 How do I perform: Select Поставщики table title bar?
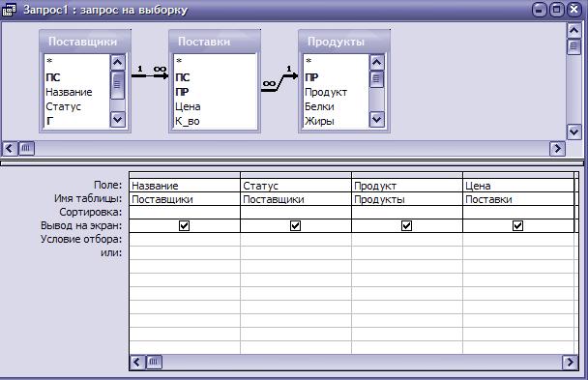click(x=85, y=42)
